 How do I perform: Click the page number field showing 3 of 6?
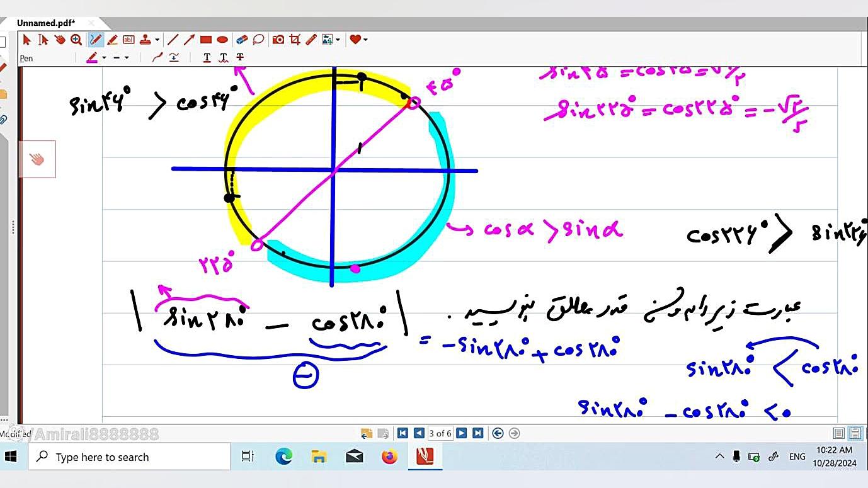pos(440,433)
